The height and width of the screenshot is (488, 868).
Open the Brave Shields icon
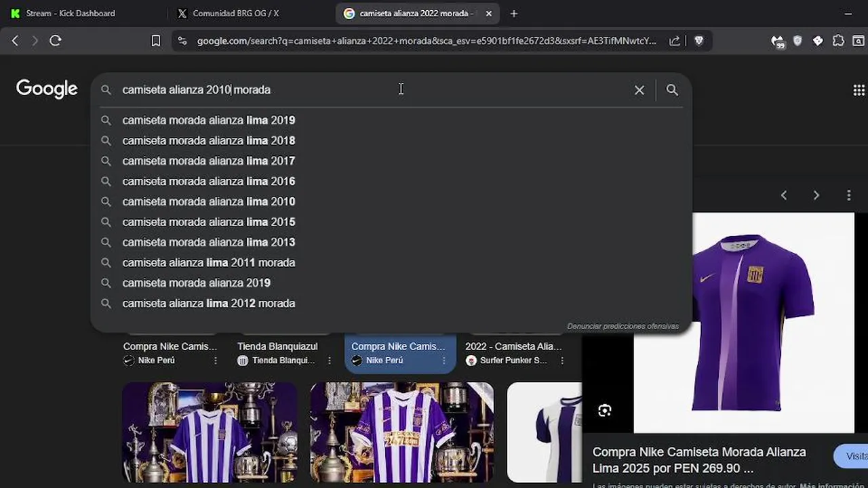tap(699, 41)
